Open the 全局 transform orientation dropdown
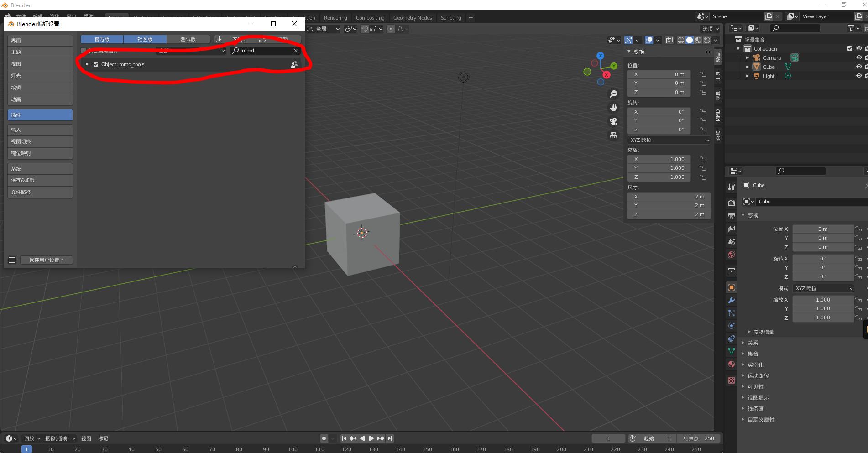The image size is (868, 453). tap(324, 29)
